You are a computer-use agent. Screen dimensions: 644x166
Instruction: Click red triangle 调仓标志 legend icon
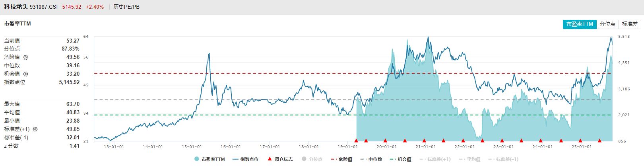[x=270, y=159]
